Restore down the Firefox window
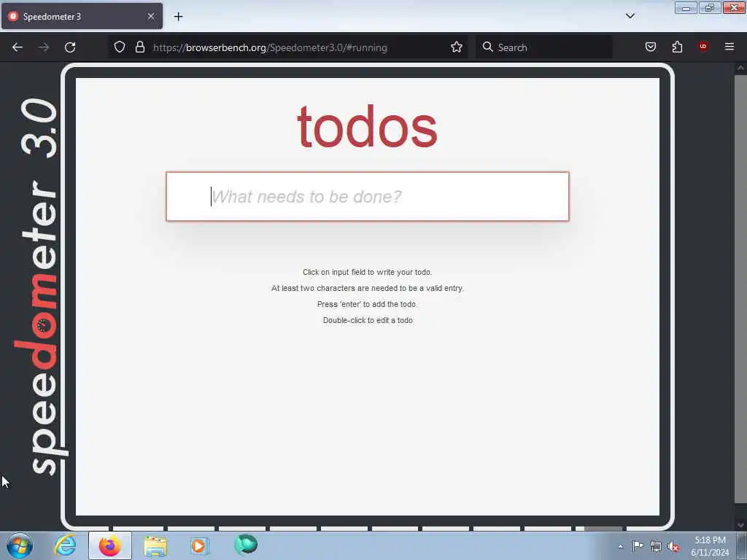 [709, 8]
